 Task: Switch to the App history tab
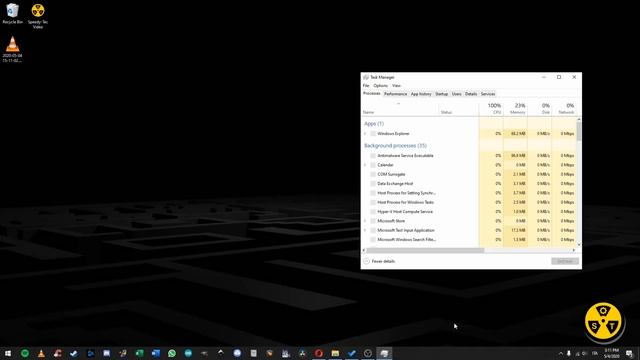421,94
